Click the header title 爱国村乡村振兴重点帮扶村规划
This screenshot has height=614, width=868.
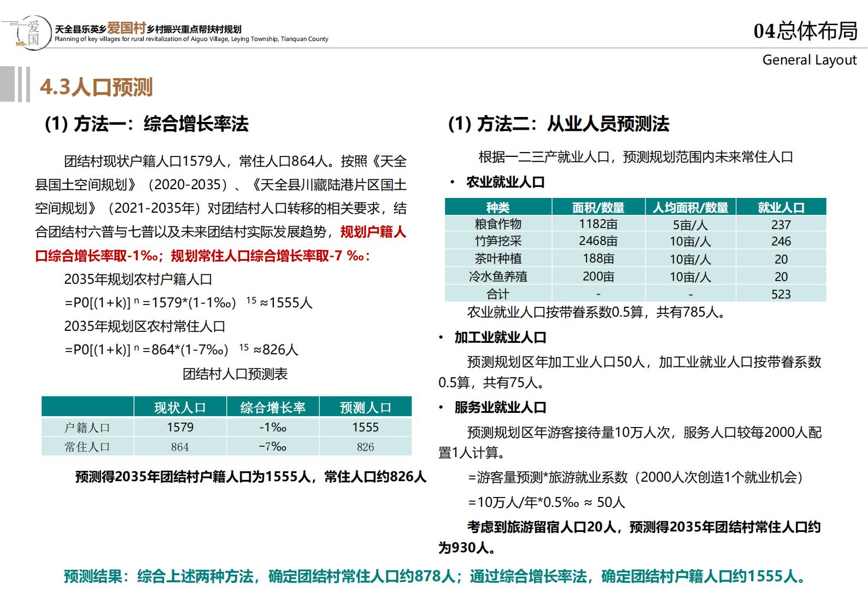174,28
